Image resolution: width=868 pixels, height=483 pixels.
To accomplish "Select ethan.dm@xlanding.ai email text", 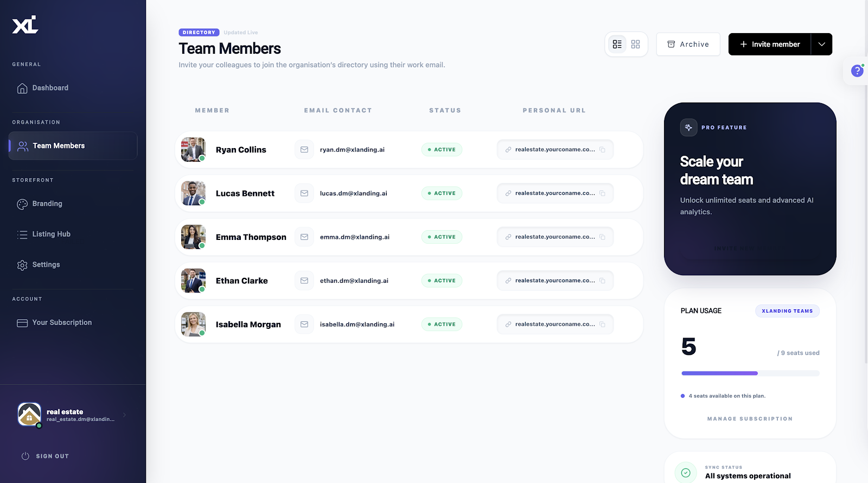I will pos(354,281).
